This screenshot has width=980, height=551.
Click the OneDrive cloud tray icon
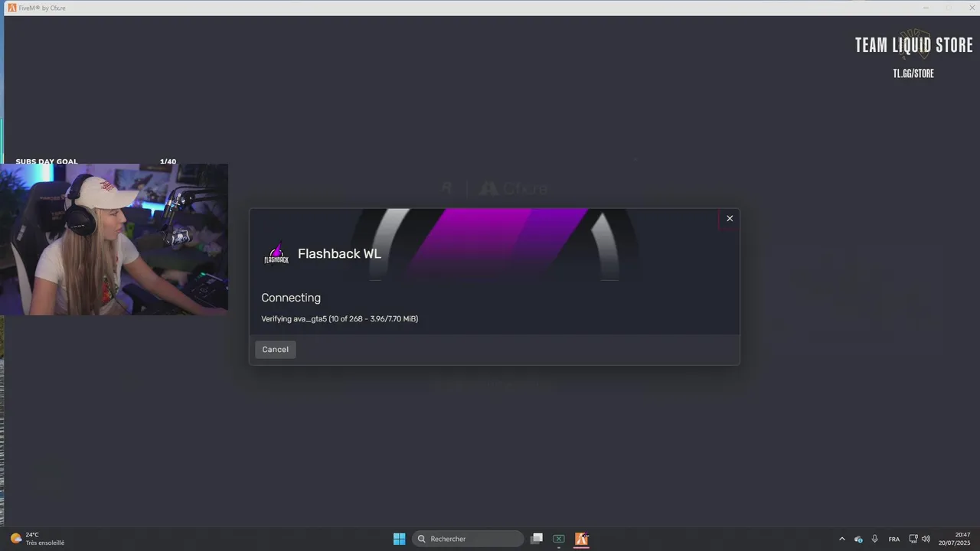(858, 539)
